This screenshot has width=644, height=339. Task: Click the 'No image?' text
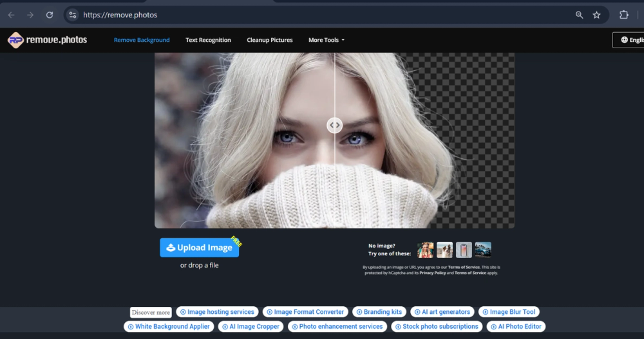click(381, 246)
